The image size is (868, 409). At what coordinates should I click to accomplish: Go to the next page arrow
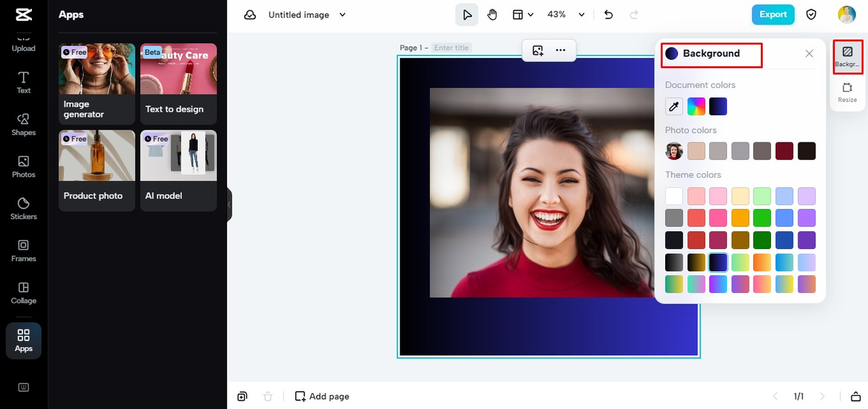pos(823,396)
